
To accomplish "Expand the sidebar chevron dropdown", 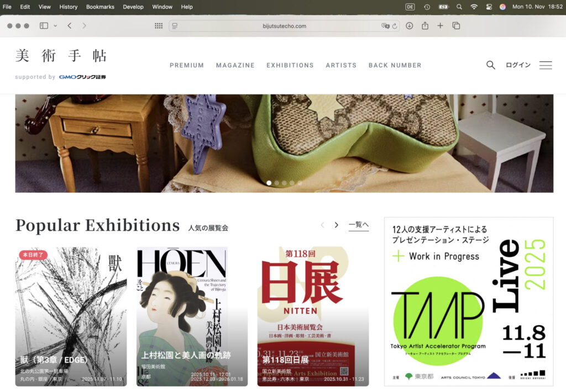I will (54, 25).
